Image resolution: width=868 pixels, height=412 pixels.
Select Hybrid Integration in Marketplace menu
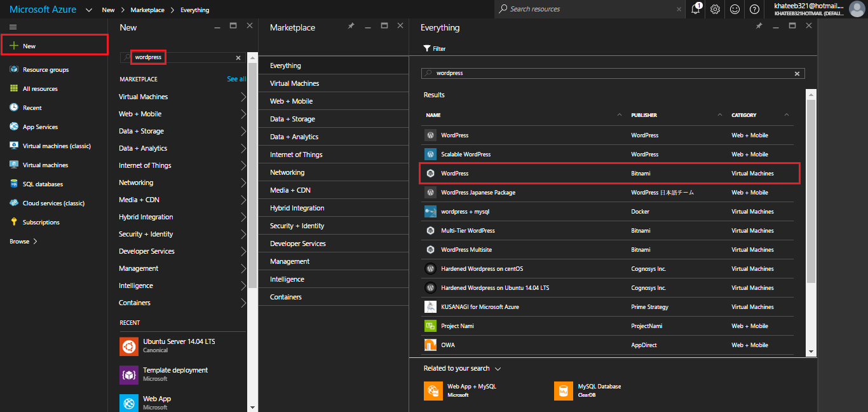[x=334, y=208]
